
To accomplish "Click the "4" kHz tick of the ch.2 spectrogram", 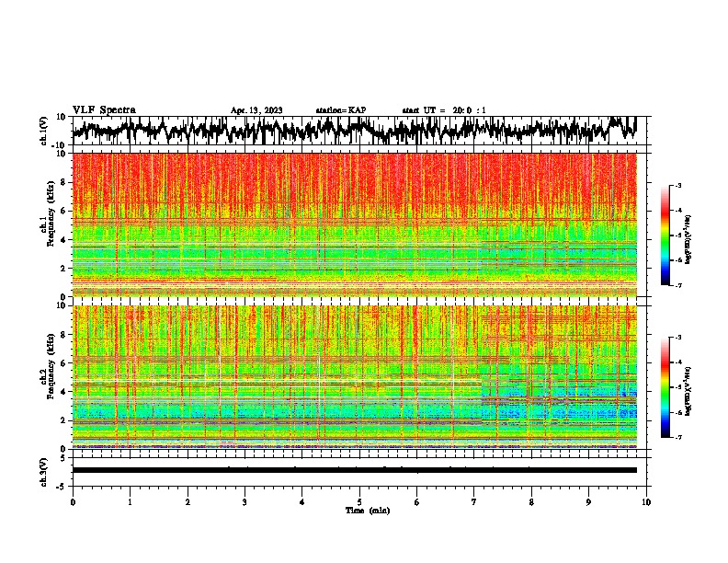I will click(64, 392).
